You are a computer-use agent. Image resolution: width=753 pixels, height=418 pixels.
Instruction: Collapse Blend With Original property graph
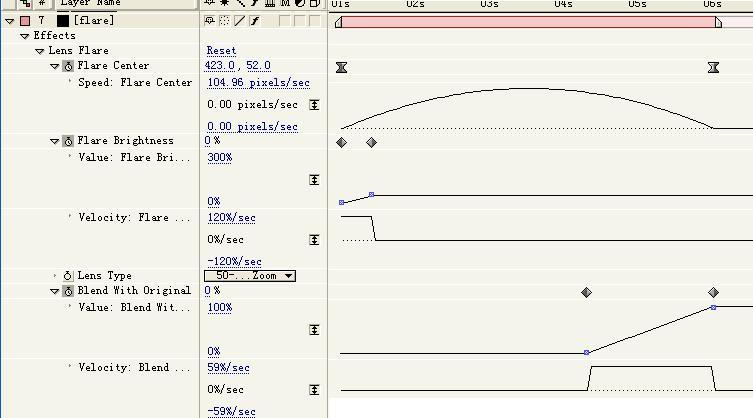[x=54, y=291]
